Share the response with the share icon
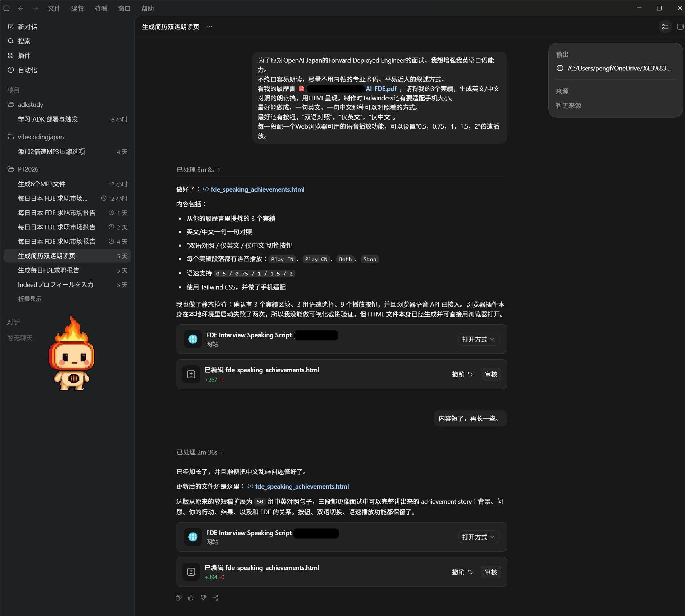Viewport: 685px width, 616px height. [x=215, y=598]
